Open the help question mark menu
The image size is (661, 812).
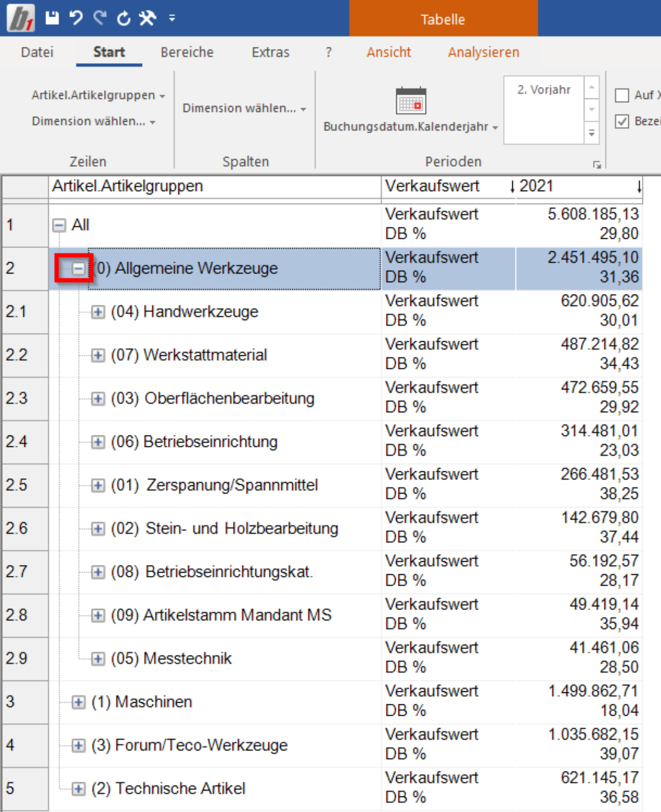(x=328, y=52)
